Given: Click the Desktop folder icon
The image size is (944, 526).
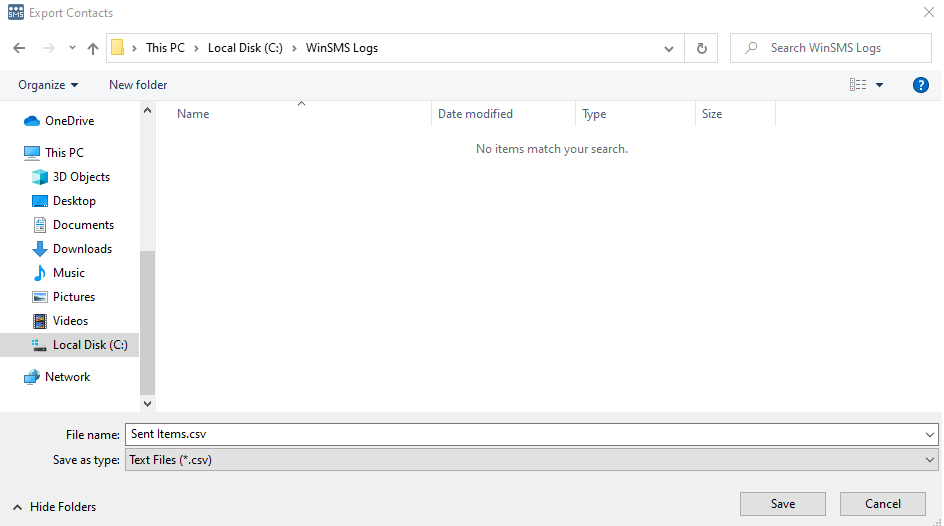Looking at the screenshot, I should (40, 201).
